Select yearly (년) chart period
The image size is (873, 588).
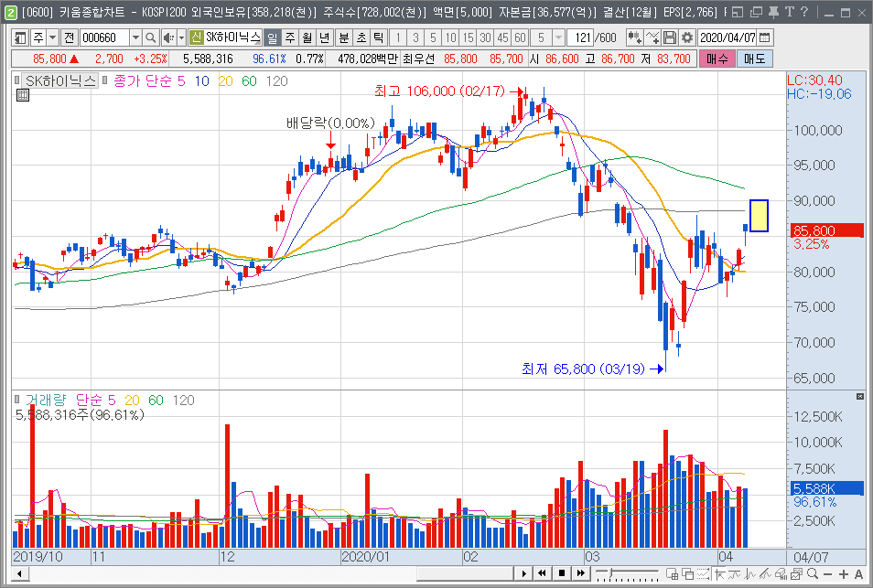pyautogui.click(x=325, y=37)
